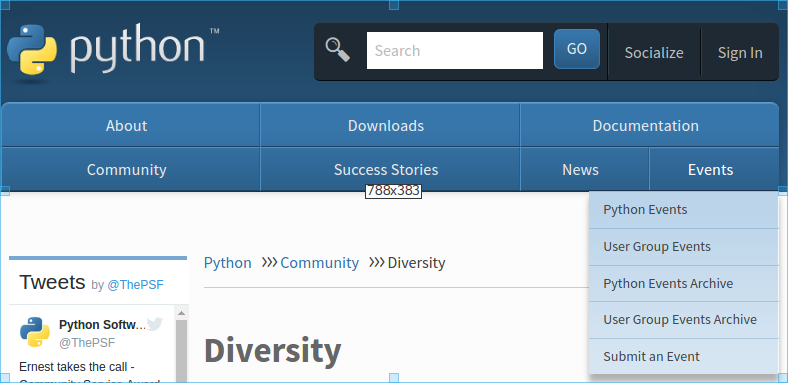Open the Downloads navigation tab

(390, 125)
